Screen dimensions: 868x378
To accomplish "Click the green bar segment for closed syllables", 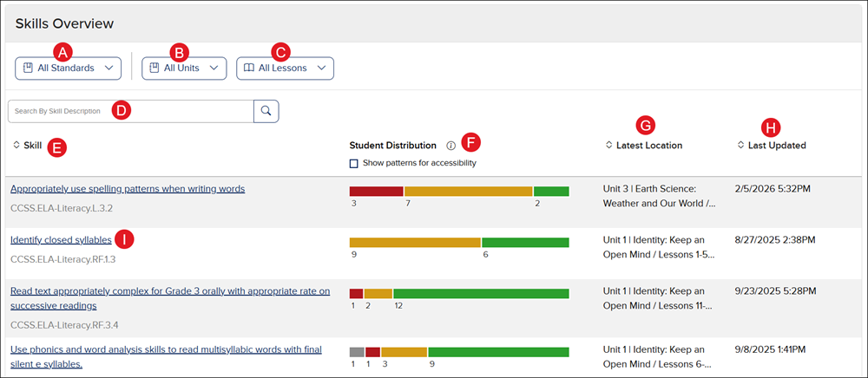I will [x=525, y=243].
